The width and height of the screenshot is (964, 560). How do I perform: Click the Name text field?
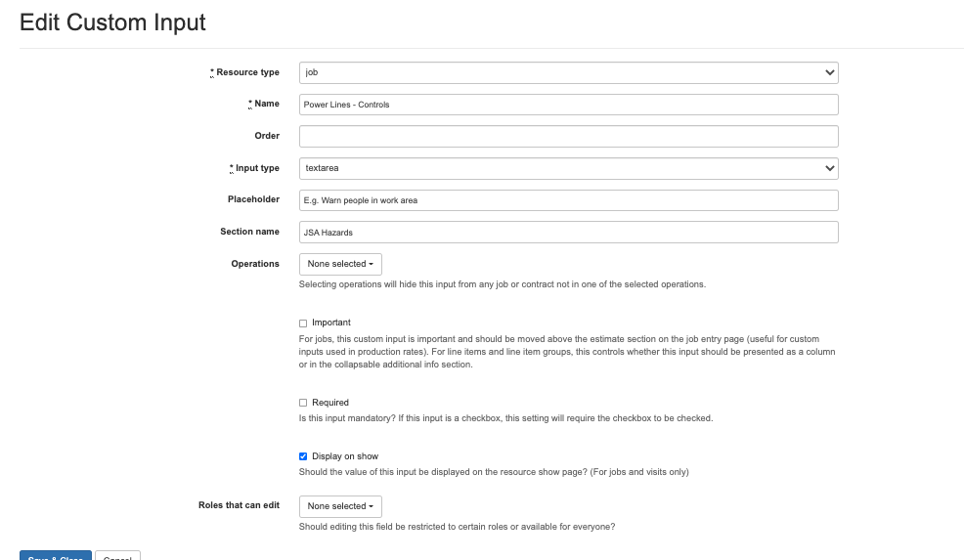point(568,105)
